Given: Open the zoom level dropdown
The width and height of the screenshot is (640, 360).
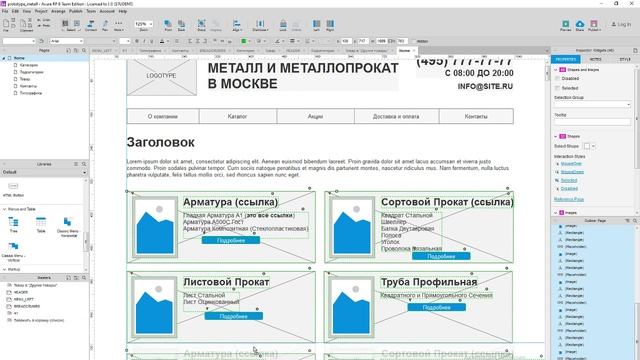Looking at the screenshot, I should click(151, 24).
